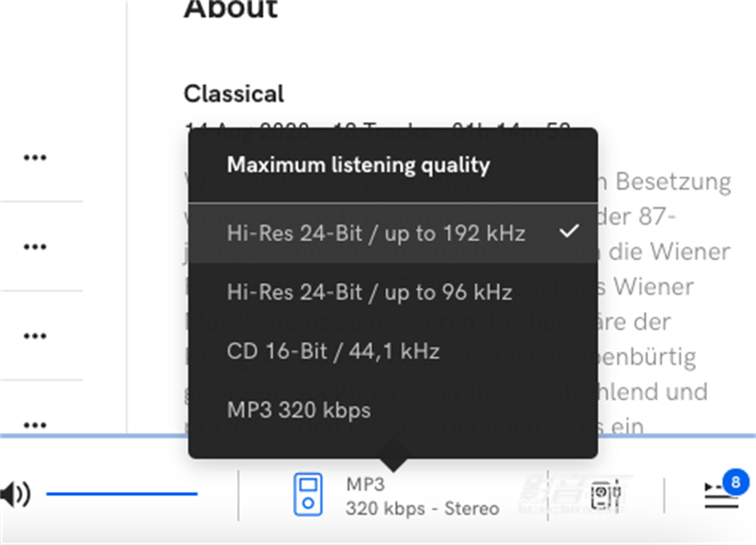
Task: Click the checkmark beside 192 kHz option
Action: [x=569, y=231]
